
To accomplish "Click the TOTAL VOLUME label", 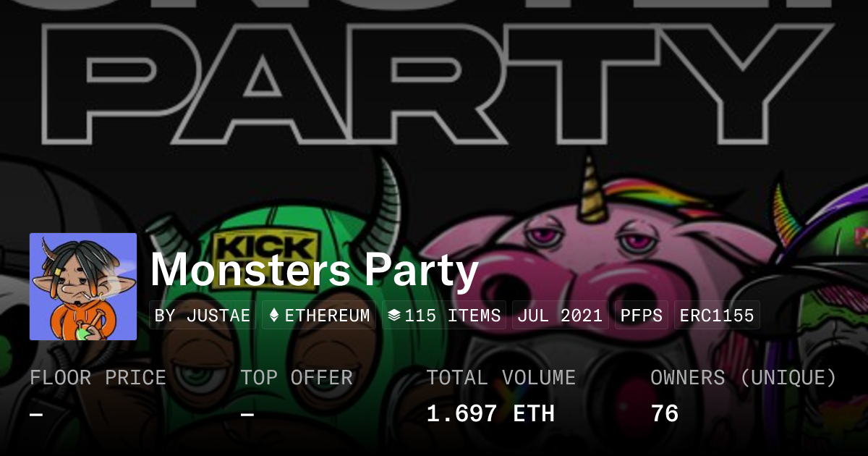I will [x=501, y=378].
